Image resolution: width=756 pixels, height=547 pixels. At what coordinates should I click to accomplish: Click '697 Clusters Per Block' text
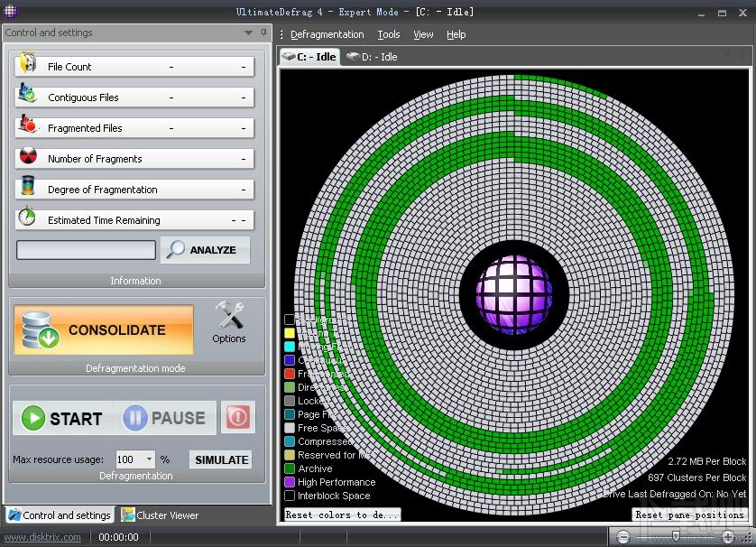tap(696, 477)
